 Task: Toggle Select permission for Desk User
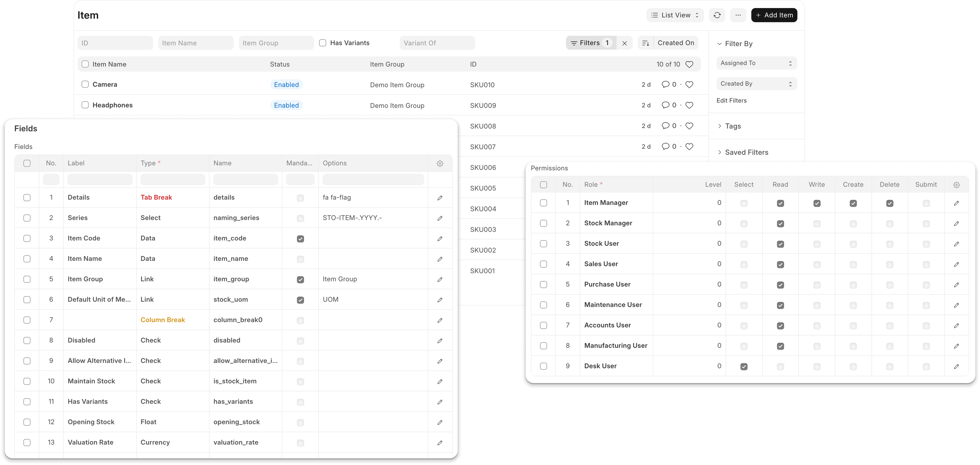744,367
